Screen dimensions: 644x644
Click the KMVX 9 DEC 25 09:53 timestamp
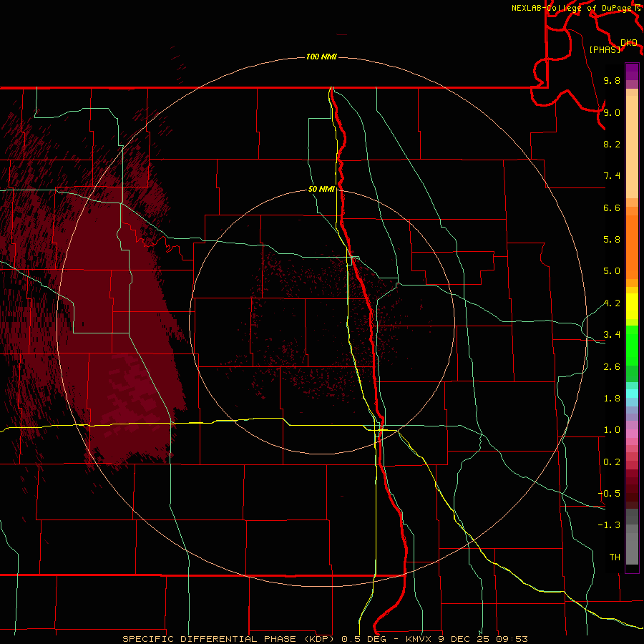coord(467,639)
